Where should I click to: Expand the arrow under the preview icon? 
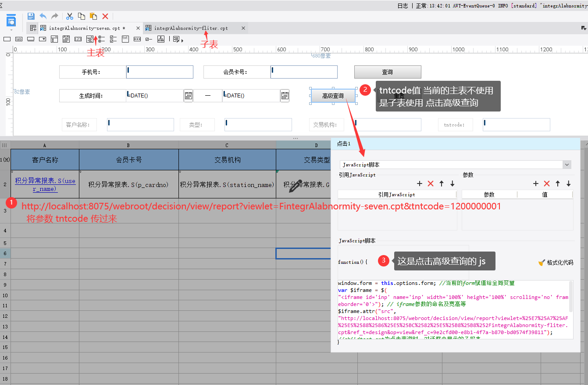click(11, 30)
